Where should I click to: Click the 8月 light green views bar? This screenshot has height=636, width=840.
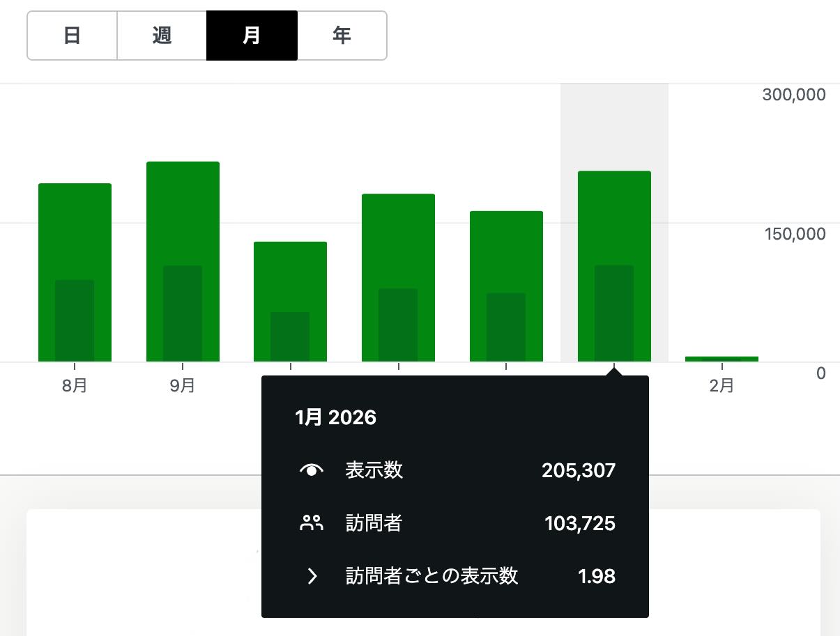75,230
